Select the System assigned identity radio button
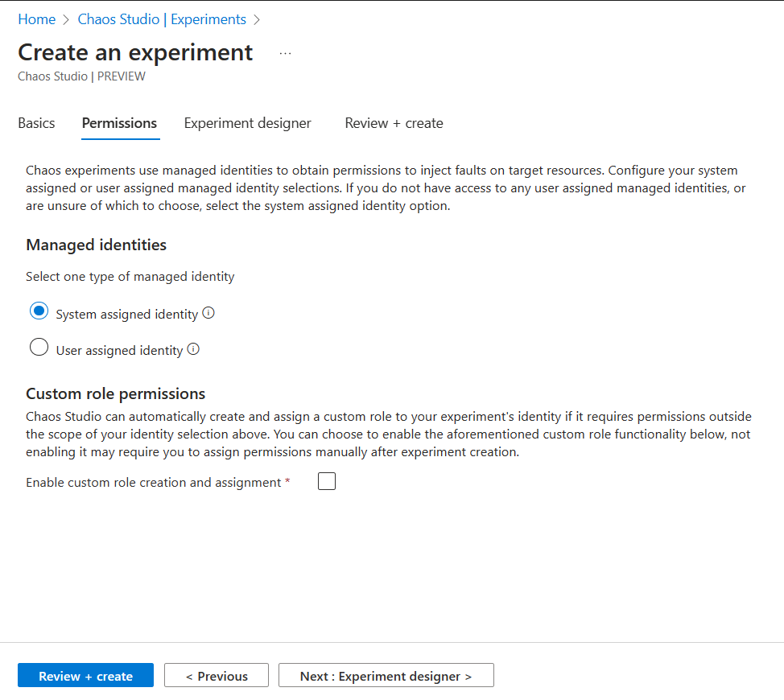The height and width of the screenshot is (700, 784). click(x=39, y=312)
